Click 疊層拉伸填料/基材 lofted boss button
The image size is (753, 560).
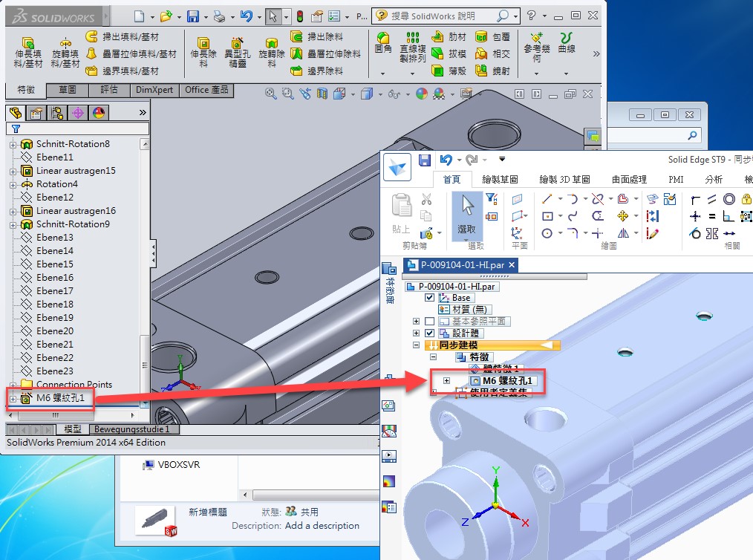[131, 53]
